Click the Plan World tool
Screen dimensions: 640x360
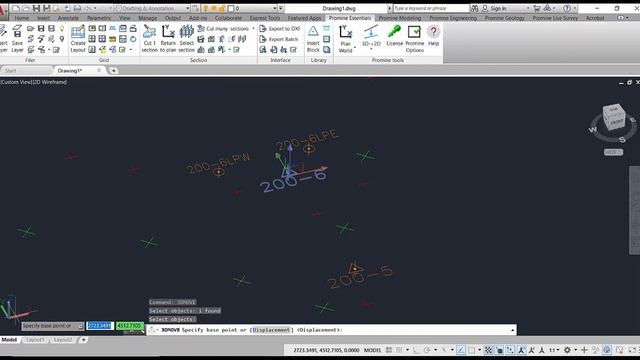pos(345,38)
